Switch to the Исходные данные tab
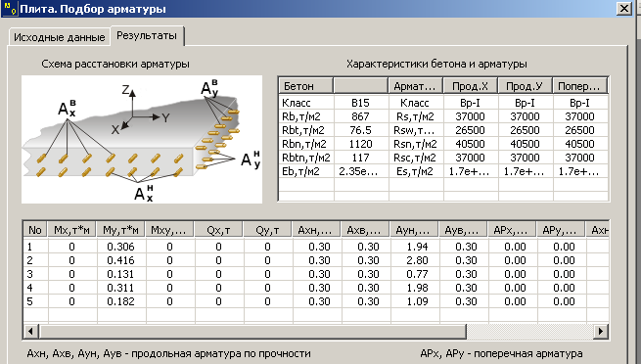This screenshot has width=641, height=364. (x=60, y=37)
